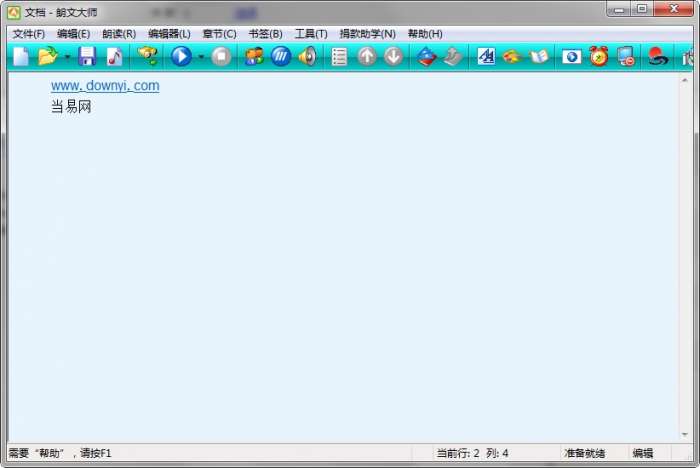This screenshot has width=700, height=468.
Task: Open a file with the folder icon
Action: (x=48, y=57)
